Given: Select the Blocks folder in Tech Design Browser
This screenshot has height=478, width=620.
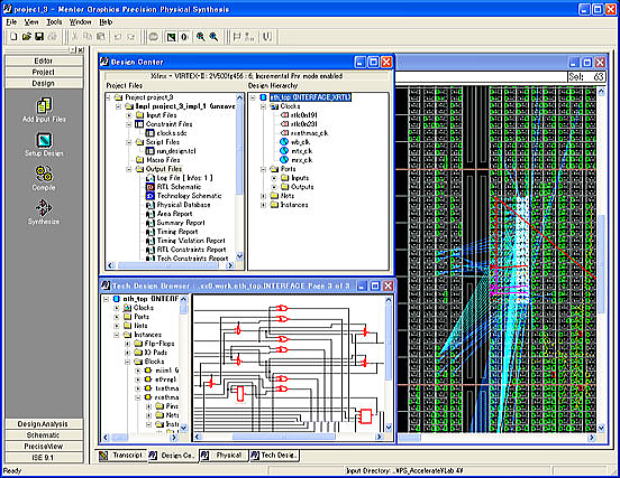Looking at the screenshot, I should [x=149, y=361].
